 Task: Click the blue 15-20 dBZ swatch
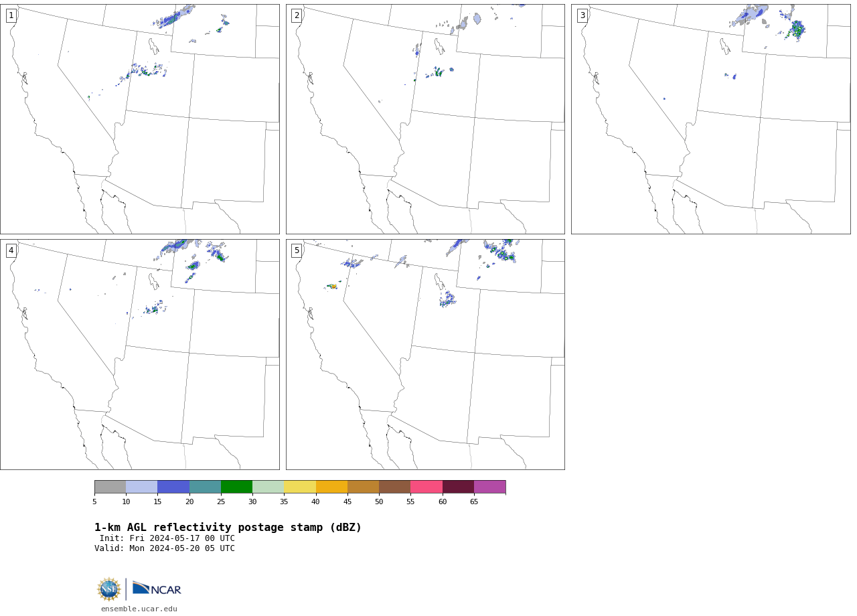(x=173, y=487)
